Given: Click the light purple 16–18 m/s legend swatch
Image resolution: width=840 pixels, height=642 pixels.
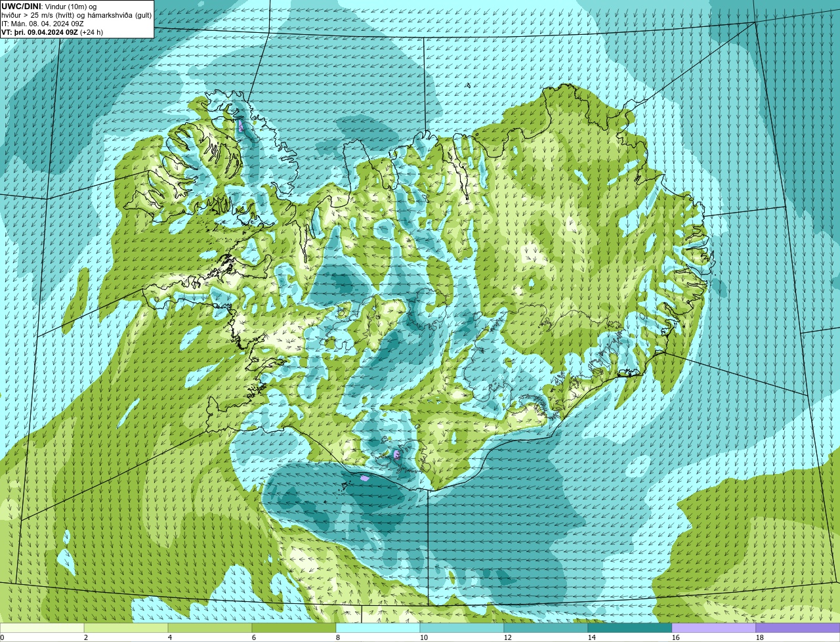Looking at the screenshot, I should [714, 628].
